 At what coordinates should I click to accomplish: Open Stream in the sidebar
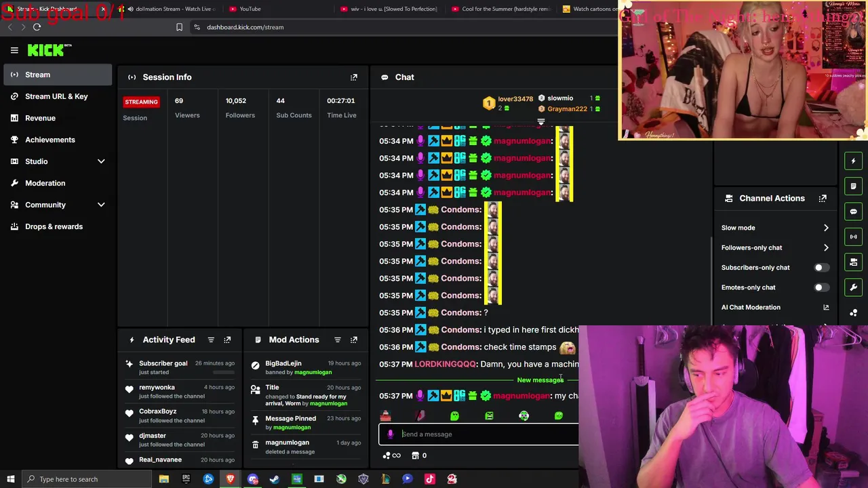58,75
